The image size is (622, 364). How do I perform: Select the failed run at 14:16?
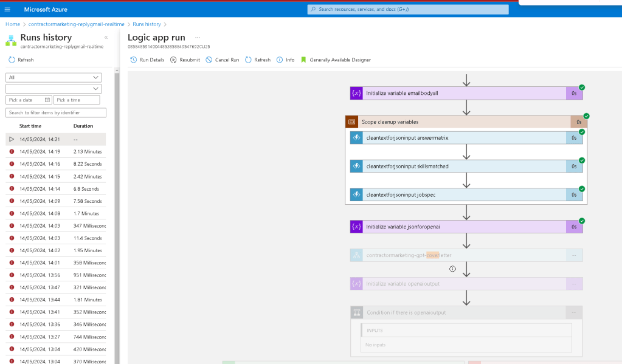(x=55, y=163)
